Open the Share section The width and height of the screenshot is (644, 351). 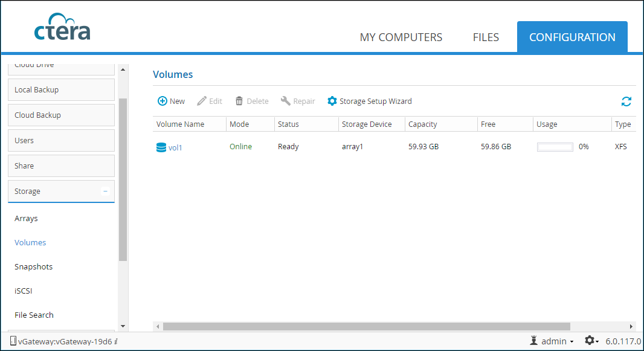coord(61,166)
